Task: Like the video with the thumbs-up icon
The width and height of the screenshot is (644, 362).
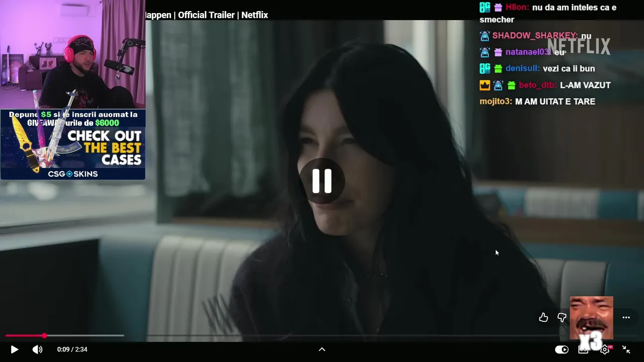Action: 543,317
